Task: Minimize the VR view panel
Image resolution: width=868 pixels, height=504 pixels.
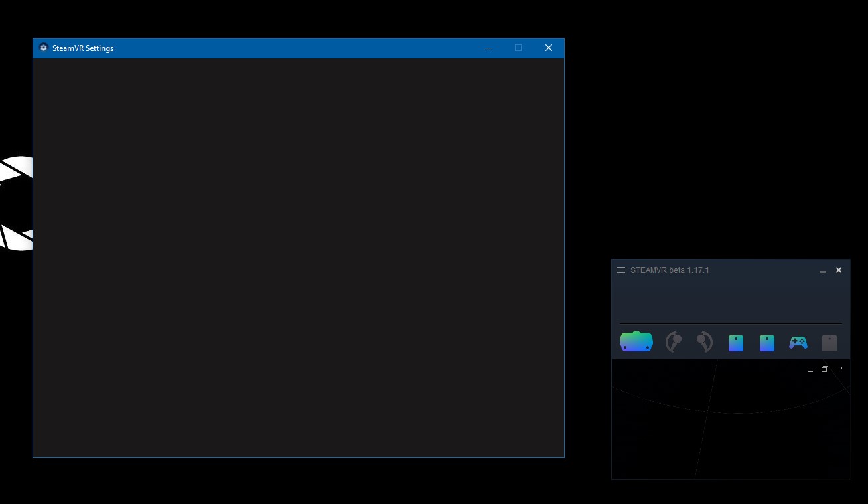Action: (x=810, y=371)
